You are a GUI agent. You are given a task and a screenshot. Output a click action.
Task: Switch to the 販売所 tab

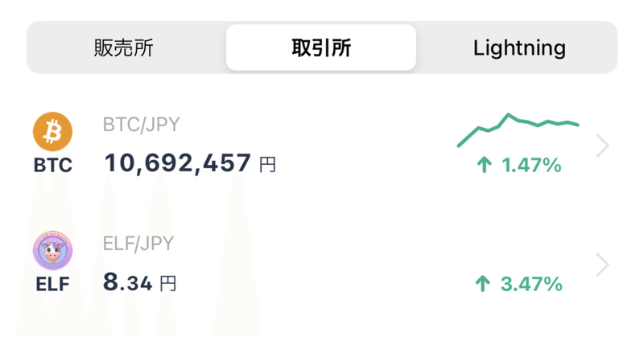(123, 47)
